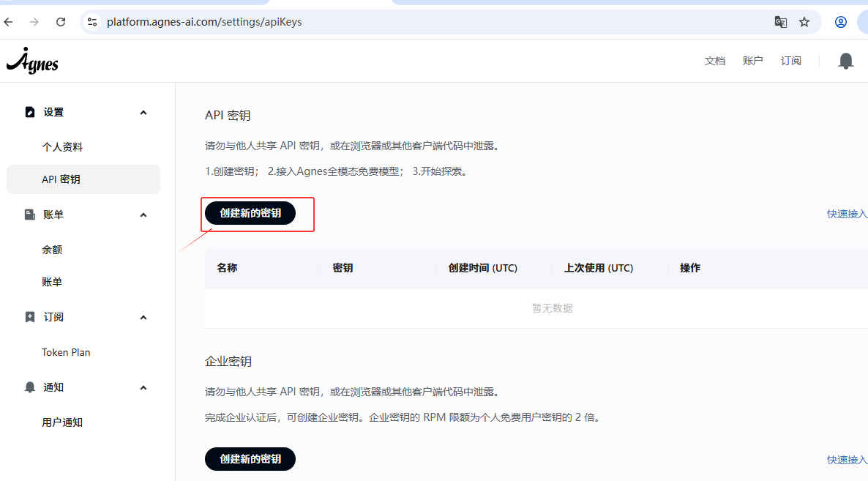Open 用户通知 in sidebar
This screenshot has width=868, height=481.
click(62, 422)
